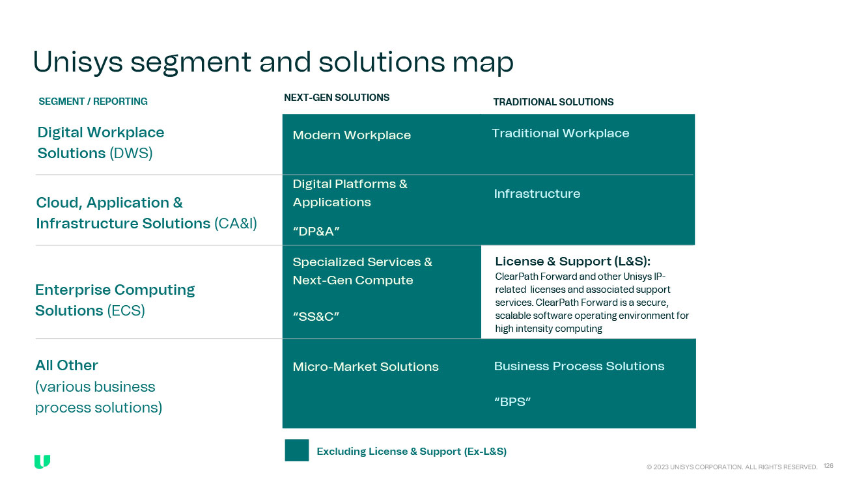The width and height of the screenshot is (868, 488).
Task: Click the Business Process Solutions label
Action: tap(579, 366)
